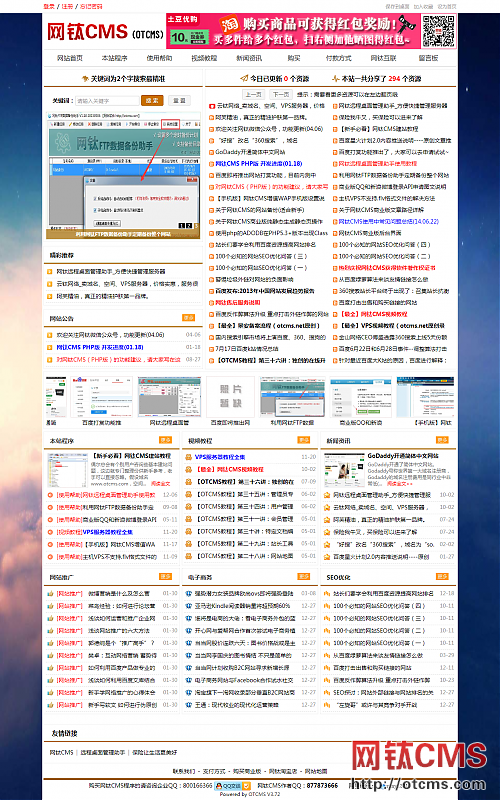The height and width of the screenshot is (800, 500).
Task: Open the 视频教程 nav item
Action: pos(204,58)
